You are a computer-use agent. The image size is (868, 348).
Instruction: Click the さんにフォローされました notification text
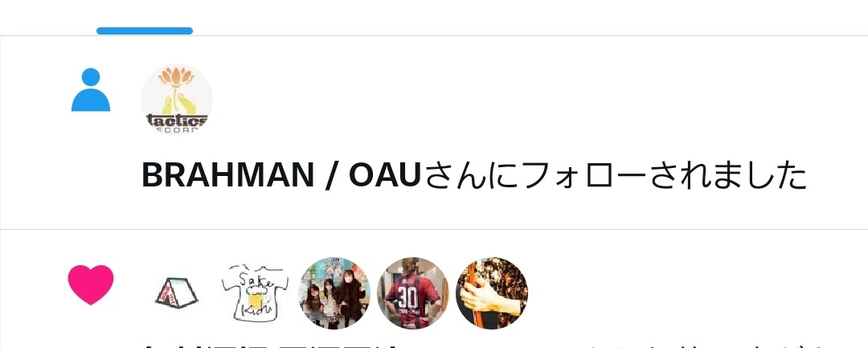click(x=614, y=175)
